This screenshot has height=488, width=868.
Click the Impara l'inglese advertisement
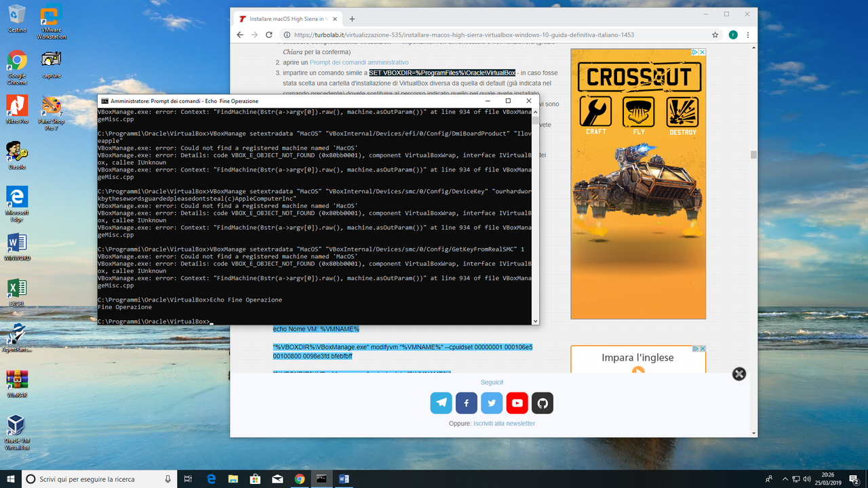[638, 359]
